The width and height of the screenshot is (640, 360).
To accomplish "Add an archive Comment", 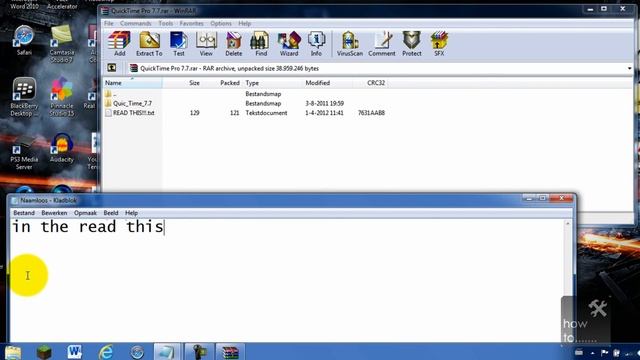I will (x=382, y=44).
